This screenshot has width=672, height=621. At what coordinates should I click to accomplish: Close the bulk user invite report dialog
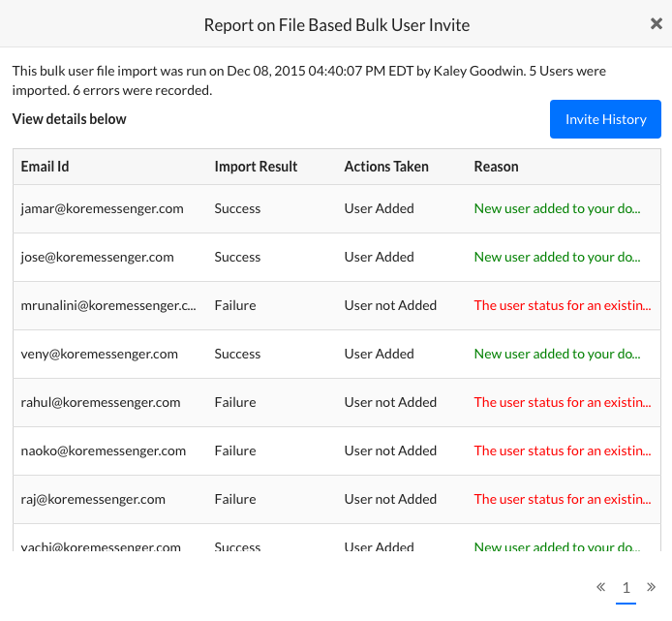pyautogui.click(x=656, y=24)
